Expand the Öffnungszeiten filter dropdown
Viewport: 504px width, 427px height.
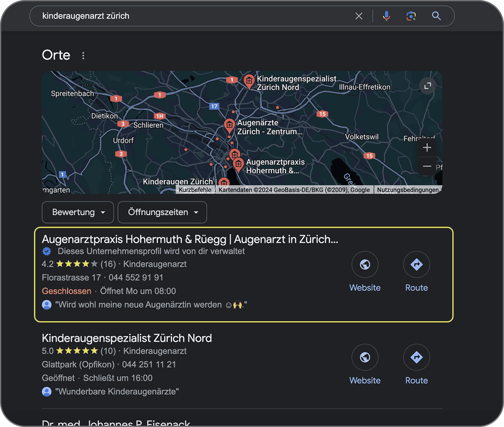coord(162,212)
